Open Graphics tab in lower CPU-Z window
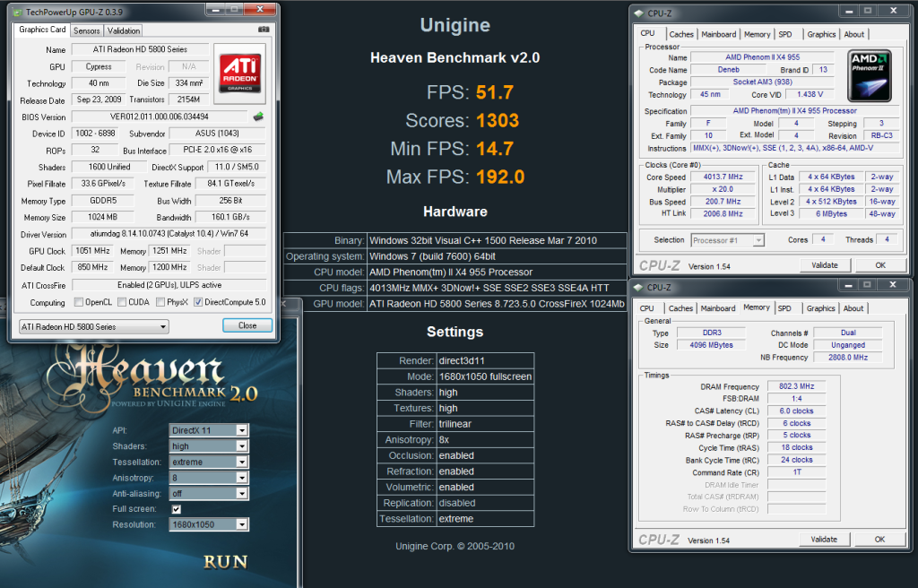The width and height of the screenshot is (918, 588). click(x=821, y=308)
